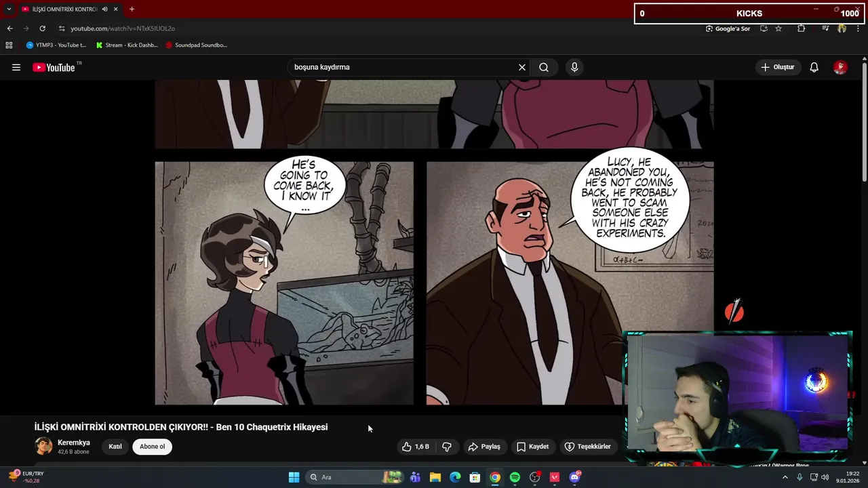Switch to Chrome in the taskbar
868x488 pixels.
(495, 477)
